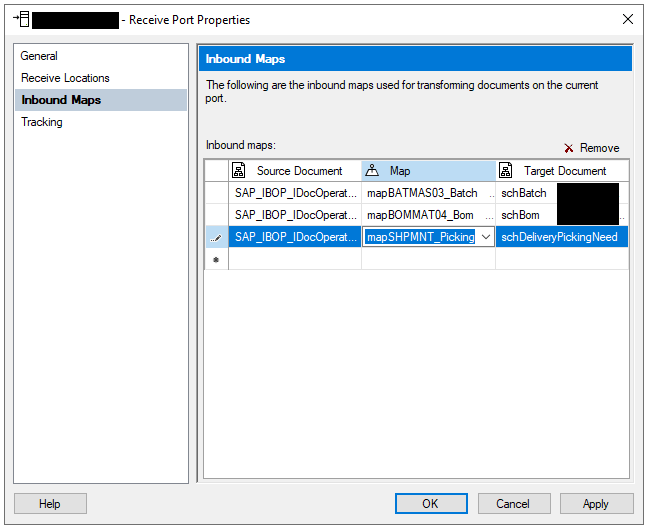Click the schDeliveryPickingNeed target cell
The width and height of the screenshot is (649, 529).
tap(562, 237)
